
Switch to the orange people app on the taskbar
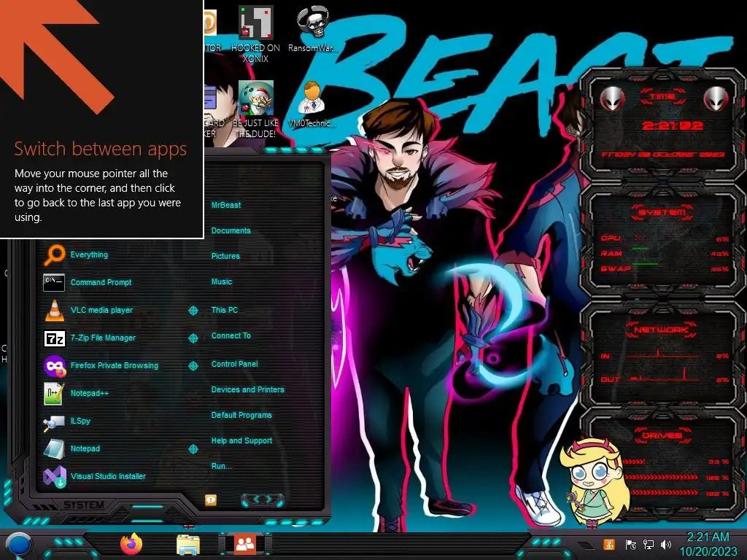tap(245, 544)
